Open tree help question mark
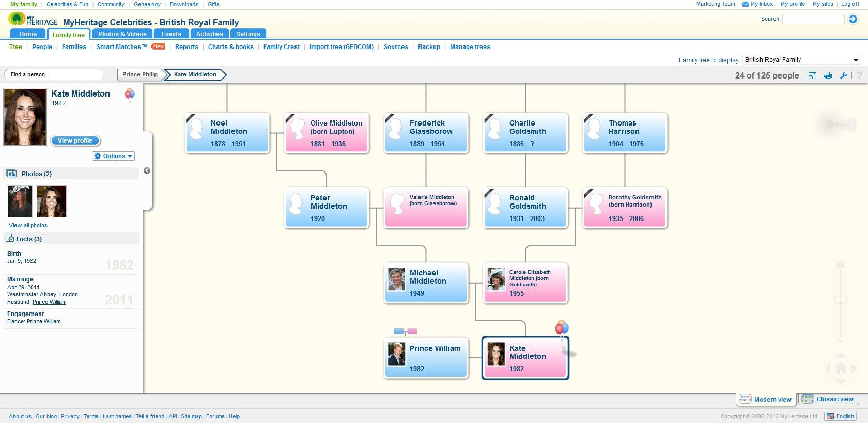868x423 pixels. tap(859, 75)
